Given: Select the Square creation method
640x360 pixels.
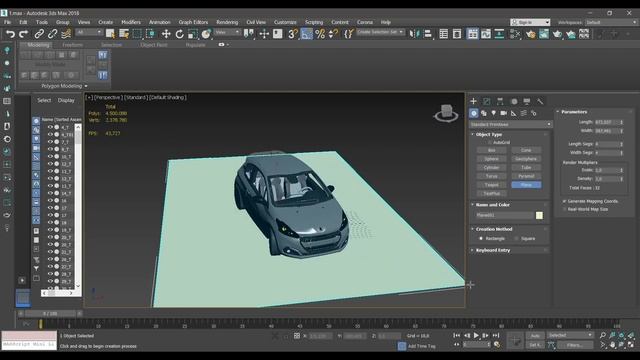Looking at the screenshot, I should pyautogui.click(x=516, y=238).
